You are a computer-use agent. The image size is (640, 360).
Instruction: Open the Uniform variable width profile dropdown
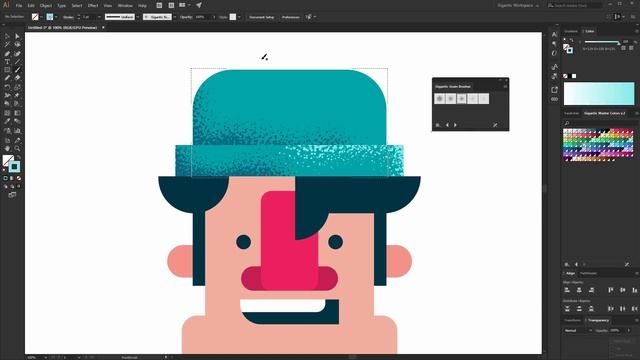[138, 17]
